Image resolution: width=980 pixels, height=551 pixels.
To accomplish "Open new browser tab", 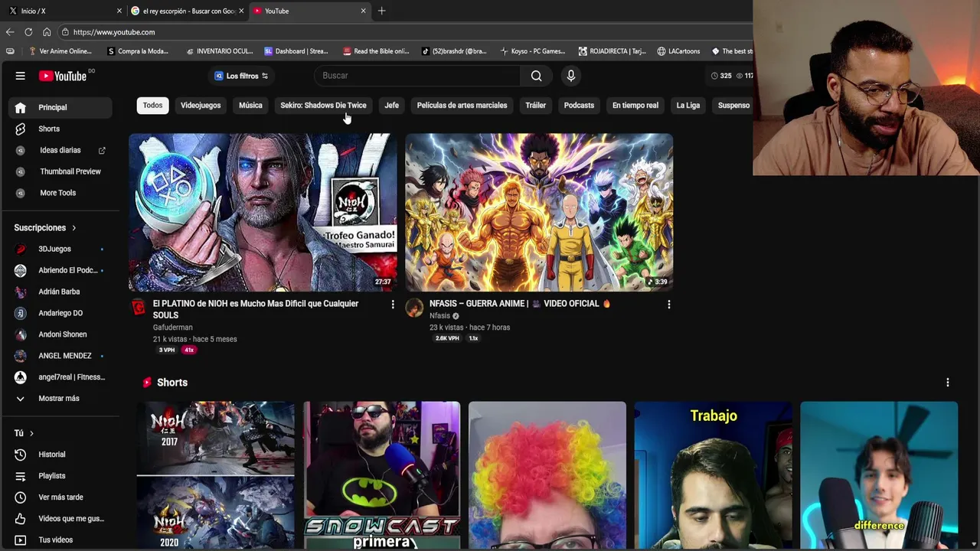I will [x=381, y=11].
